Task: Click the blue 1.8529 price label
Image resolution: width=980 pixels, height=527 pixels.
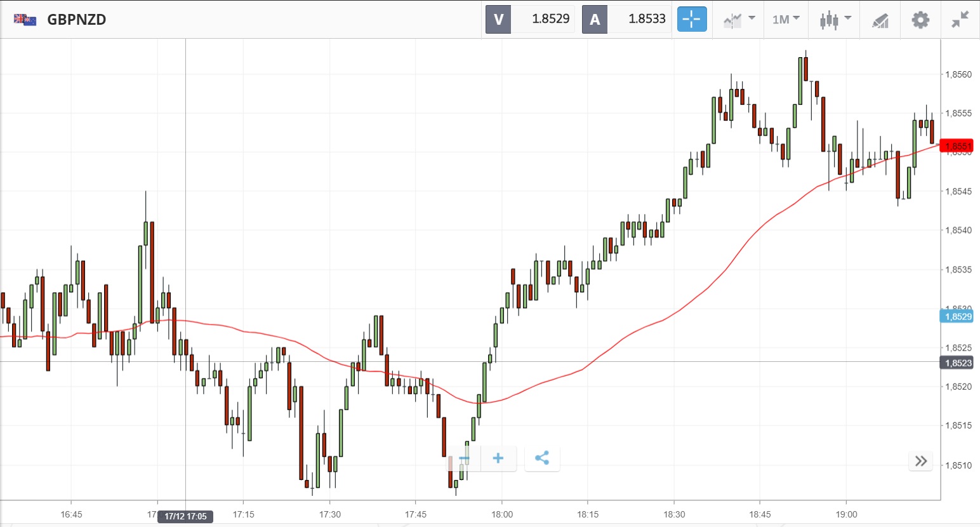Action: point(957,316)
